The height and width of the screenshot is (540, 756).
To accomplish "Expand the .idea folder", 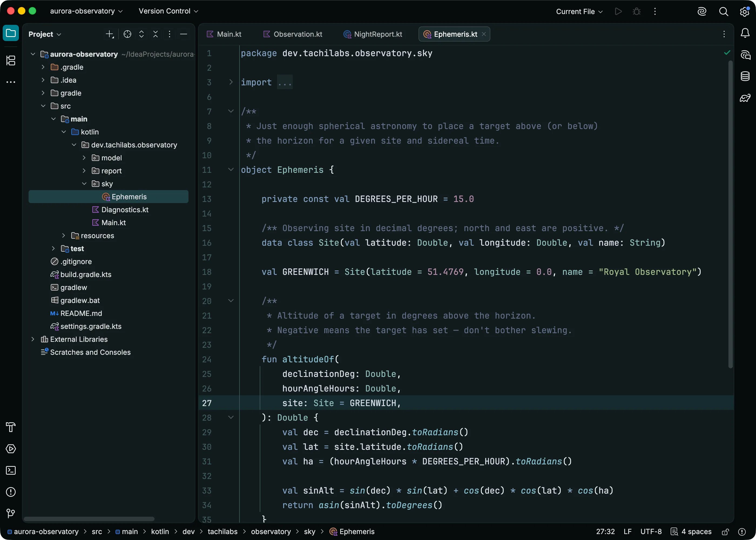I will point(43,80).
